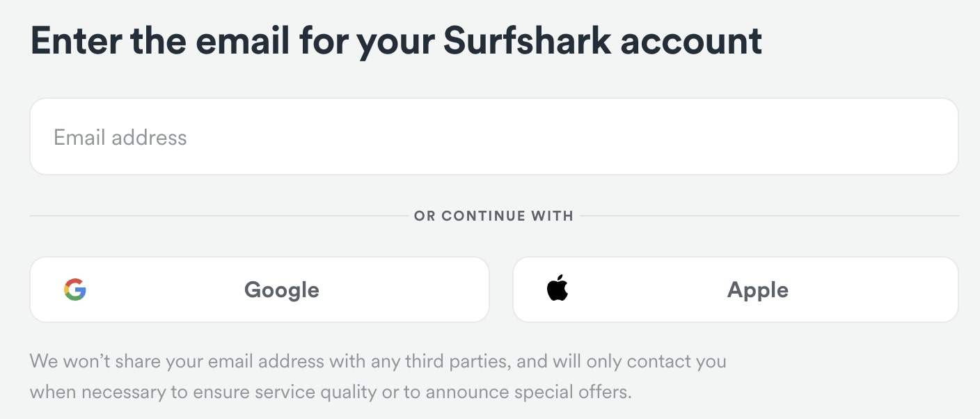980x419 pixels.
Task: Click the Apple sign-in button
Action: pyautogui.click(x=735, y=289)
